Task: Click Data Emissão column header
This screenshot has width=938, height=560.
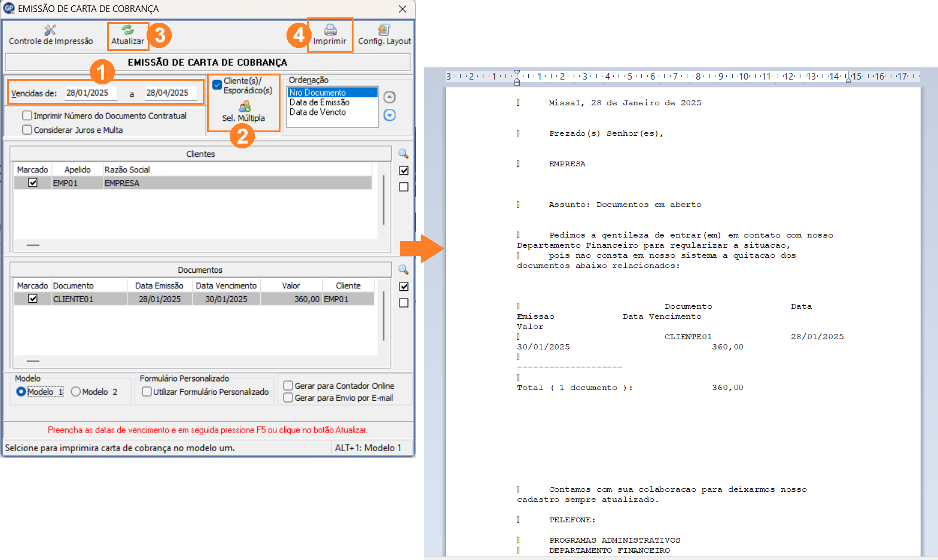Action: (x=160, y=286)
